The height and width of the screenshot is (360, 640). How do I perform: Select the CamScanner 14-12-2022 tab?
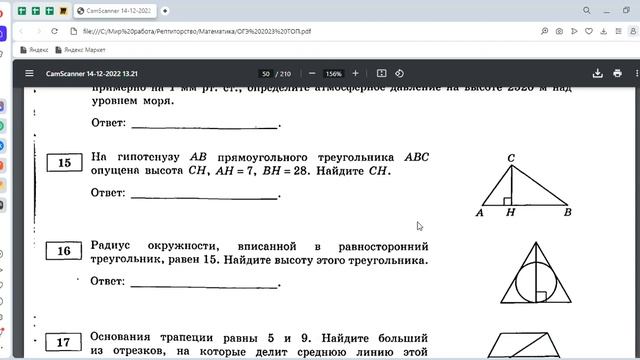pos(115,11)
